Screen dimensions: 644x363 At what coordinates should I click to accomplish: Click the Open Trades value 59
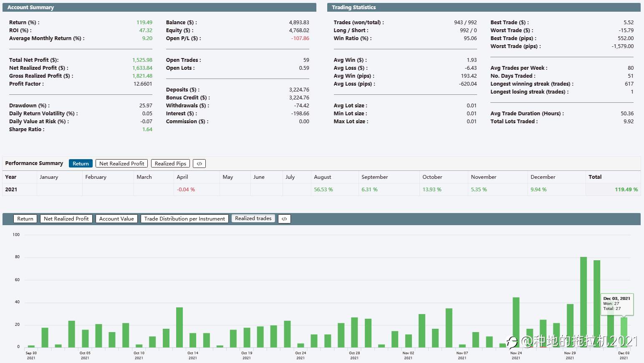(x=306, y=60)
